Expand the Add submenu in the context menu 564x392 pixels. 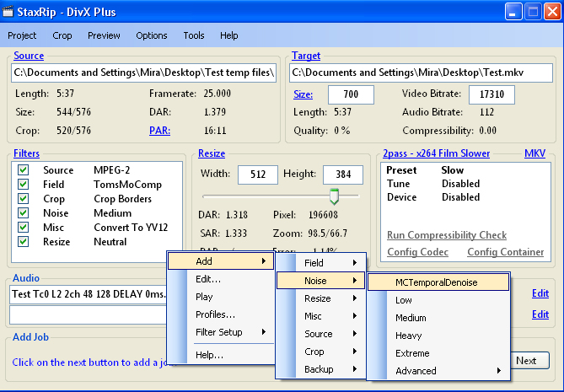pyautogui.click(x=221, y=261)
